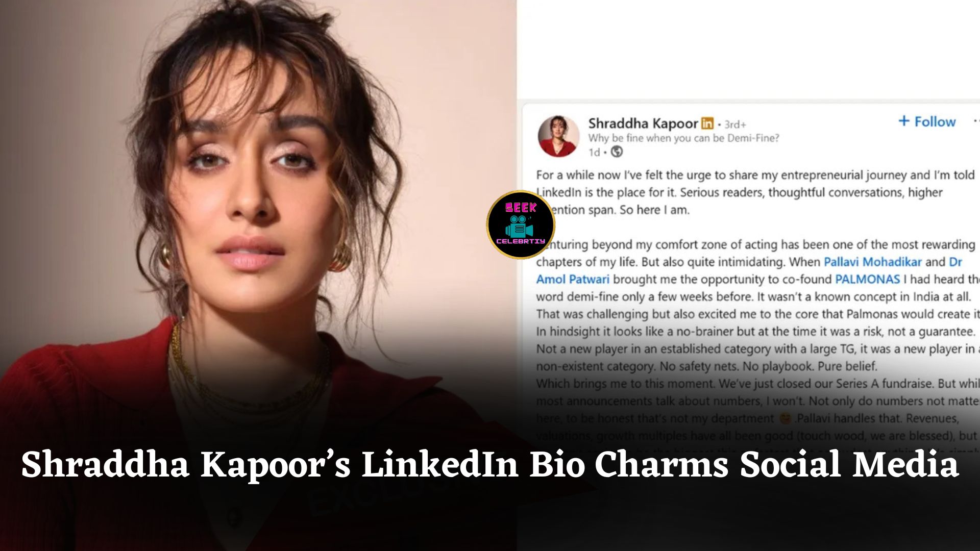
Task: Open the three-dot more options menu
Action: tap(976, 121)
